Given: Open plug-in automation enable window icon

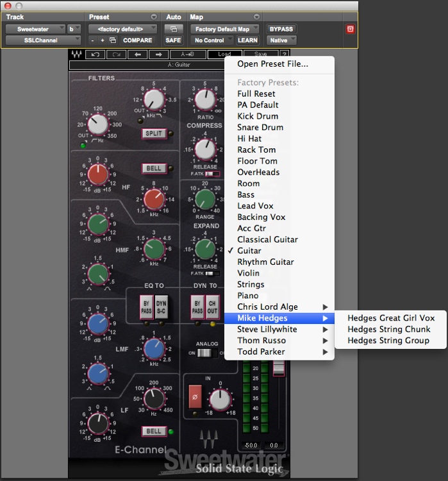Looking at the screenshot, I should pos(173,29).
